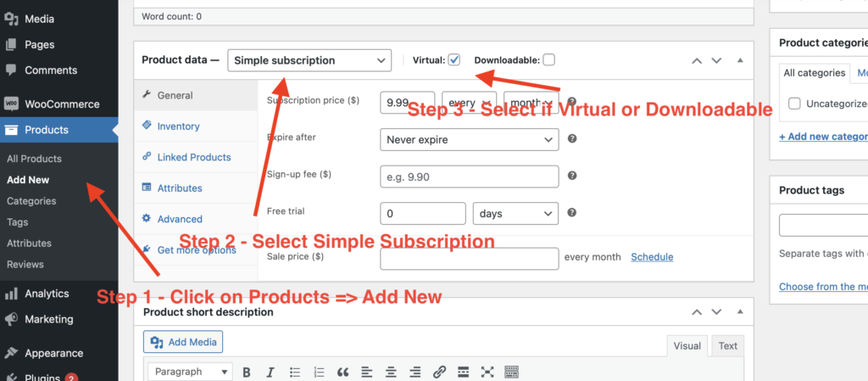Click the Bold formatting icon
868x381 pixels.
[247, 372]
